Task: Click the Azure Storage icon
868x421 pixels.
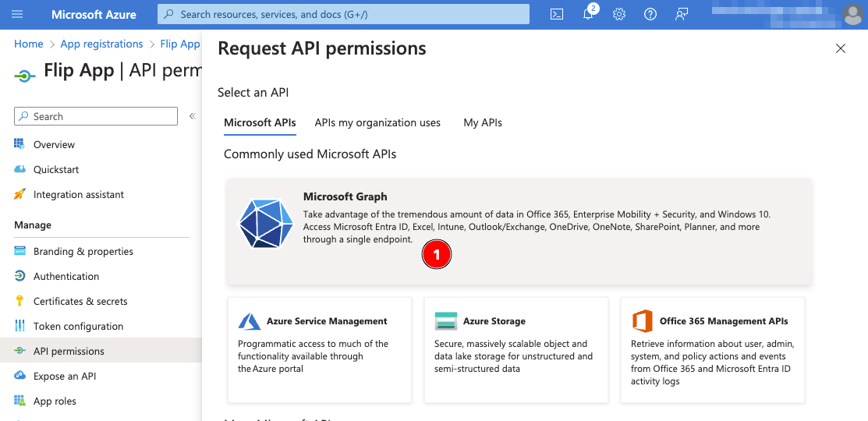Action: [x=446, y=321]
